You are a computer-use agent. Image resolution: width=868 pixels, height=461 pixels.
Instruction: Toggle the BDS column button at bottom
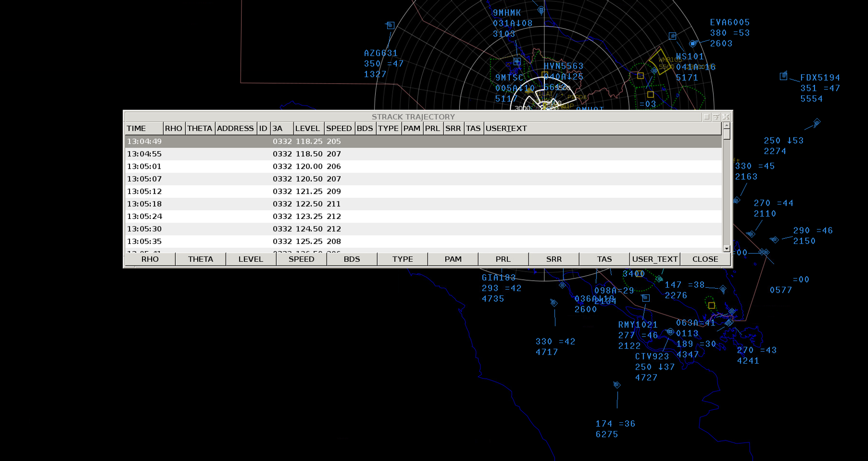pyautogui.click(x=352, y=259)
